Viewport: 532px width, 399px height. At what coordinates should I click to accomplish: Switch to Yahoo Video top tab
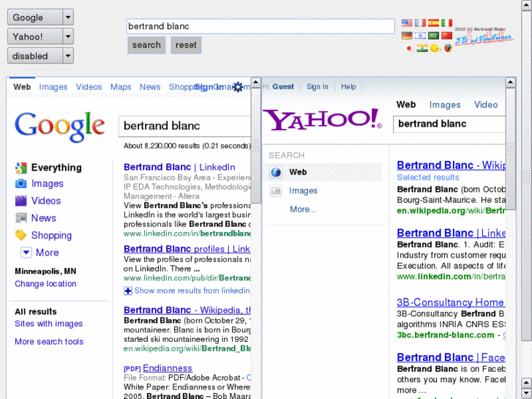point(486,105)
